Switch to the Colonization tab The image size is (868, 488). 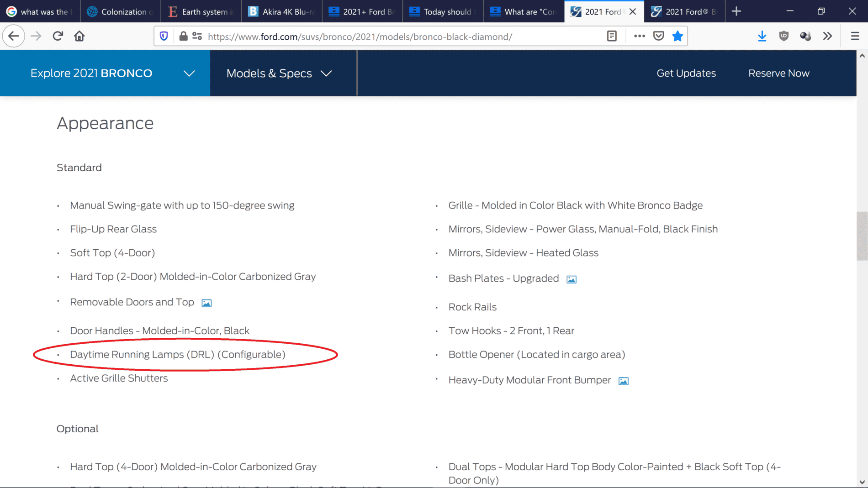[121, 11]
